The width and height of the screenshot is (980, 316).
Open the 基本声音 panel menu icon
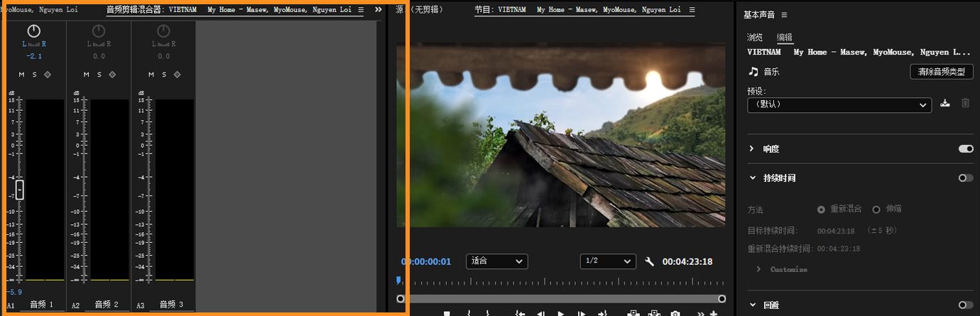[x=784, y=15]
